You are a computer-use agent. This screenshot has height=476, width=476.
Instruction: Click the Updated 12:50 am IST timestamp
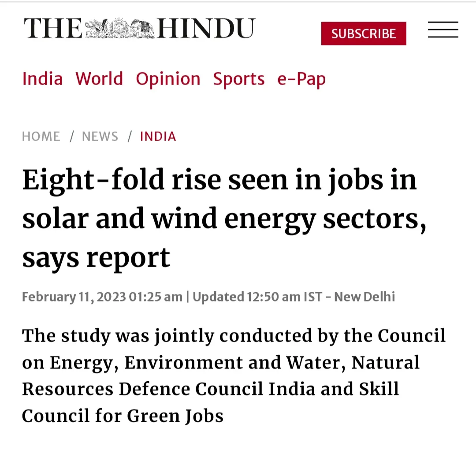coord(257,297)
